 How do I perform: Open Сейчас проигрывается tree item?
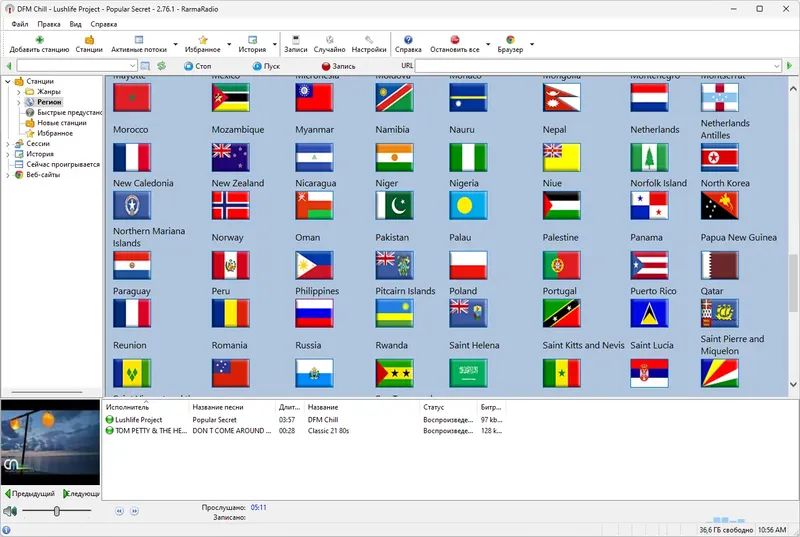(x=63, y=164)
